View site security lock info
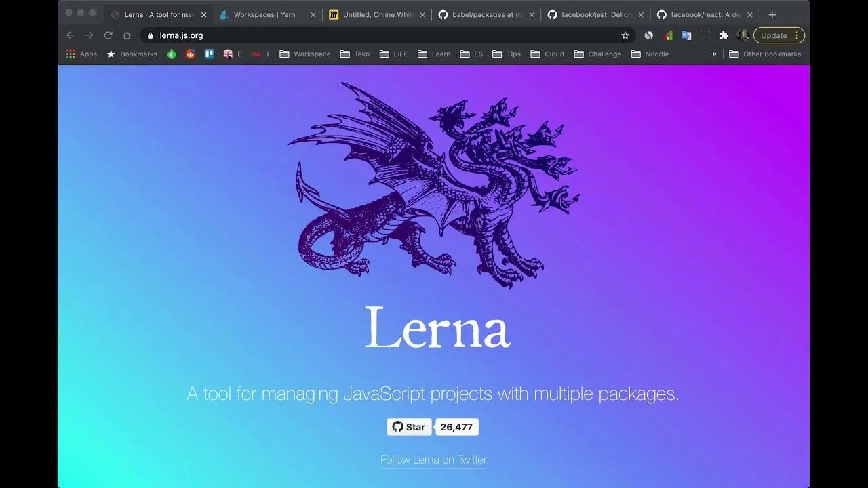 [151, 35]
